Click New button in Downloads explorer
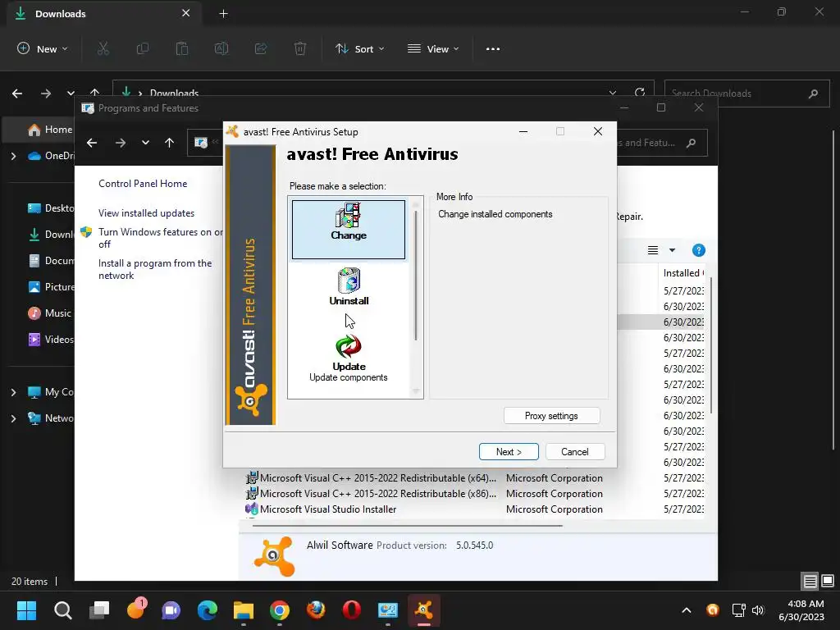 pos(43,48)
